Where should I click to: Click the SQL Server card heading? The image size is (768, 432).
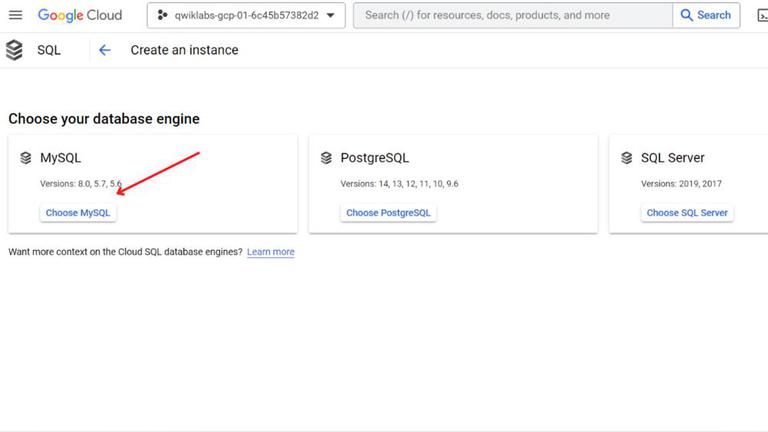pyautogui.click(x=673, y=158)
